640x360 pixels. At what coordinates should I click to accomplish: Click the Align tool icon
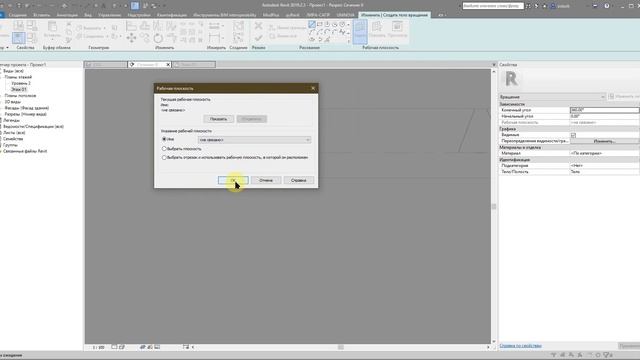[131, 26]
